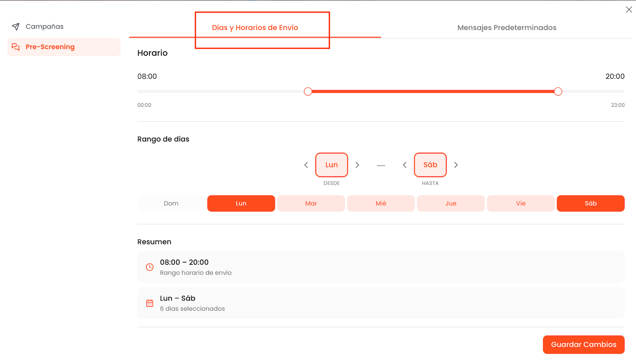
Task: Move the DESDE day back with left chevron
Action: 306,165
